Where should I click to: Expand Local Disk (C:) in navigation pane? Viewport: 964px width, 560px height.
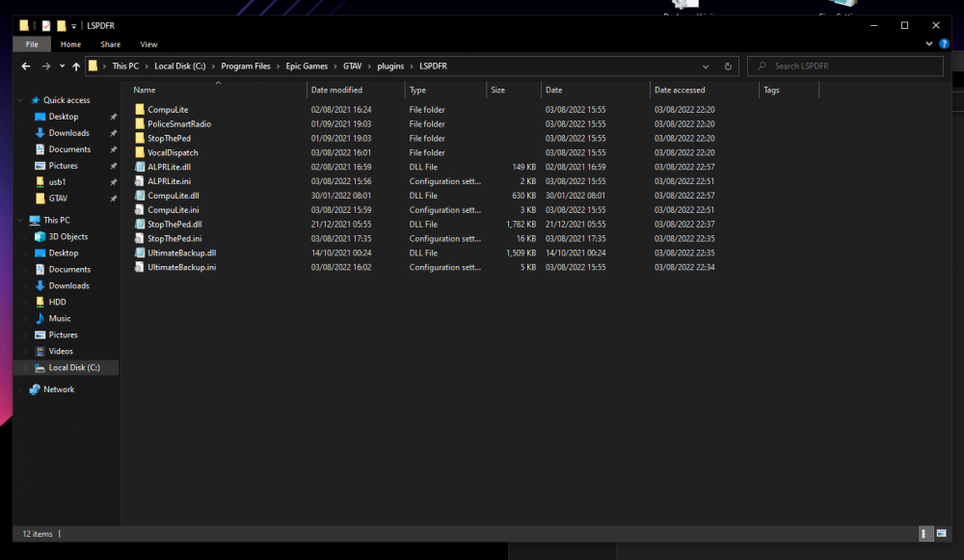(26, 367)
